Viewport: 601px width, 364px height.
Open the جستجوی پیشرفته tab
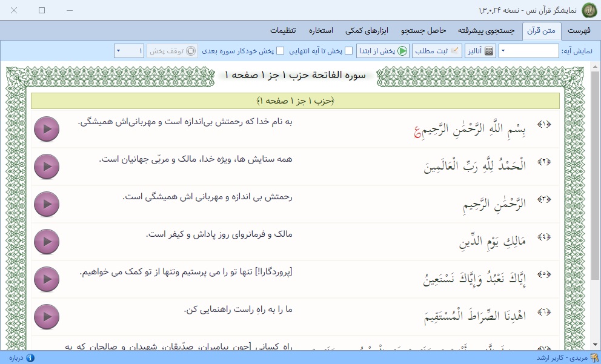point(486,31)
